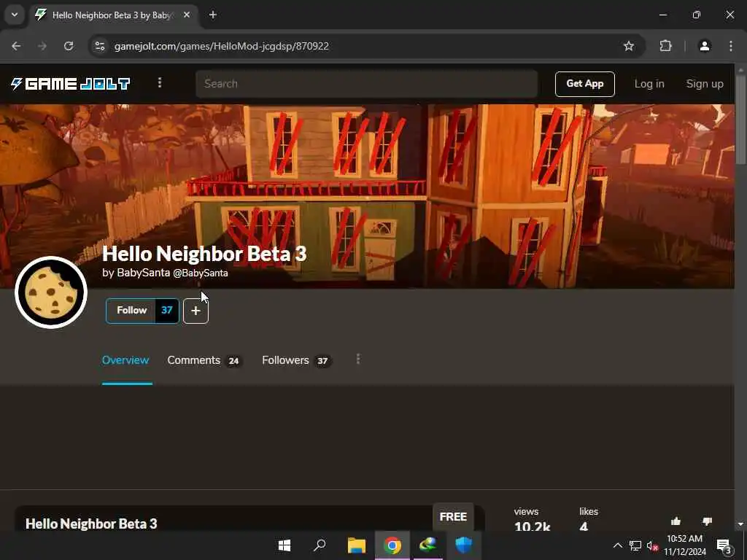Open the Game Jolt header more-options menu
Image resolution: width=747 pixels, height=560 pixels.
pyautogui.click(x=160, y=83)
